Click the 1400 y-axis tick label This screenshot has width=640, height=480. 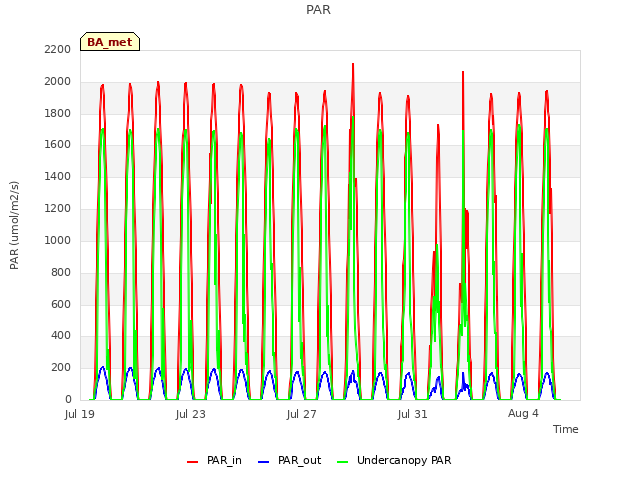pyautogui.click(x=58, y=176)
